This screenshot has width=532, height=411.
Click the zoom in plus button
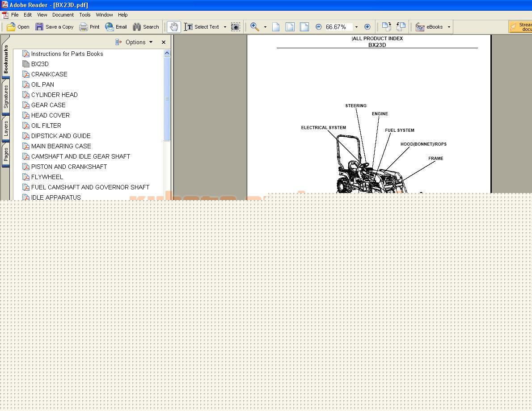367,27
